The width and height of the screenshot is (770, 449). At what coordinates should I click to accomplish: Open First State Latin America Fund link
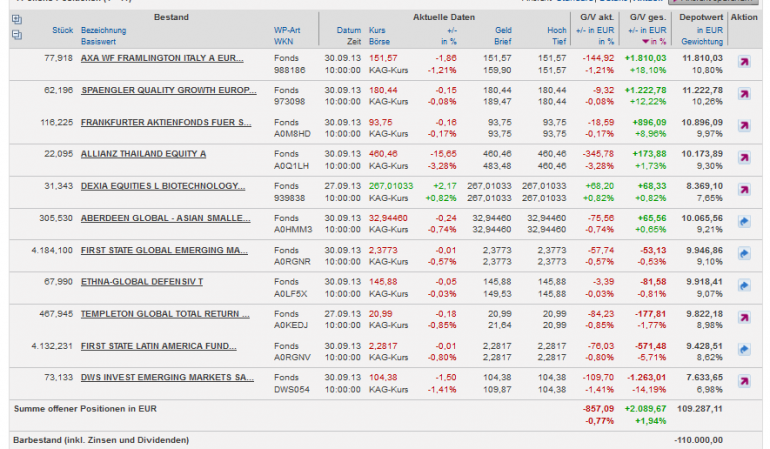click(x=159, y=345)
